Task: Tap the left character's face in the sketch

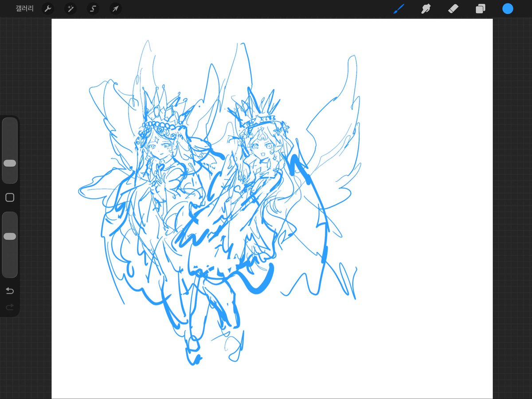Action: [160, 147]
